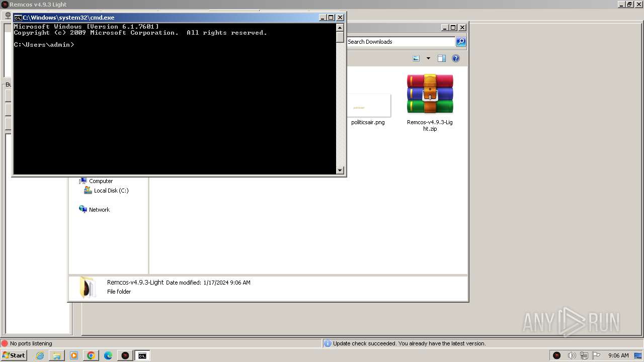Close the Downloads Explorer window
Screen dimensions: 644x362
[462, 28]
